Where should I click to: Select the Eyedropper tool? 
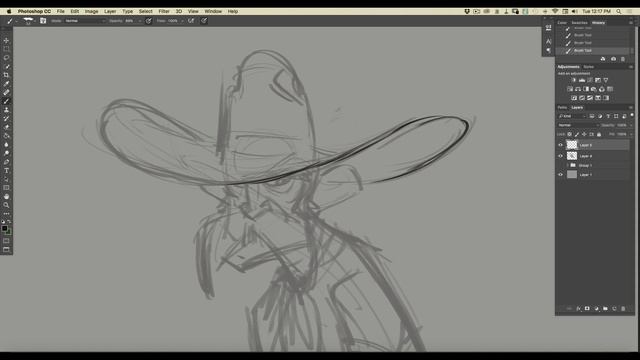click(6, 84)
